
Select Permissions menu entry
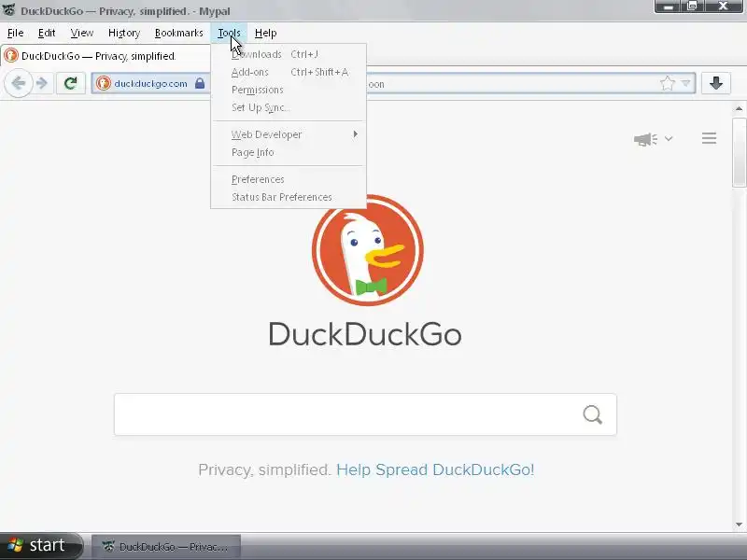(289, 90)
